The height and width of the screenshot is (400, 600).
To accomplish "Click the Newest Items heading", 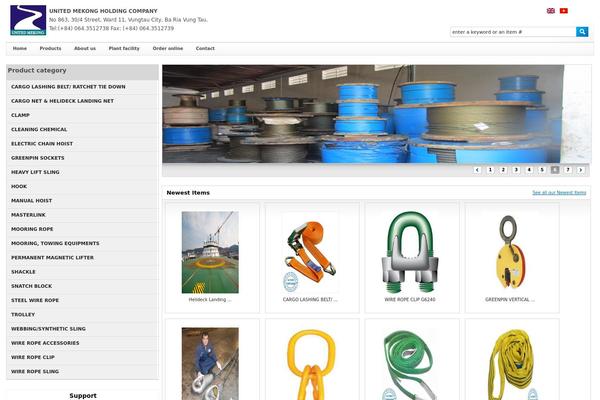I will click(188, 193).
